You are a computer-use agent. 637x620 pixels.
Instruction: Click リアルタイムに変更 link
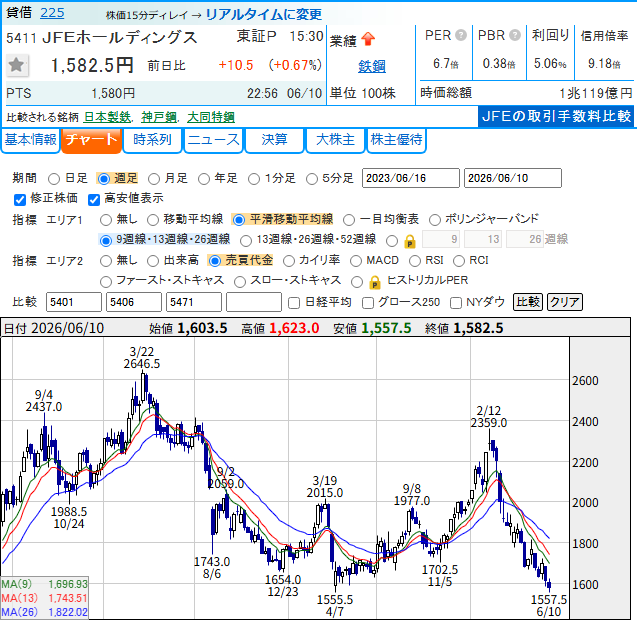264,14
